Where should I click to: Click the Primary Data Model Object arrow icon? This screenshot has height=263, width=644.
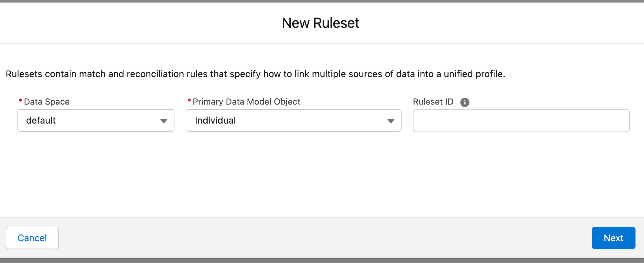pos(391,121)
